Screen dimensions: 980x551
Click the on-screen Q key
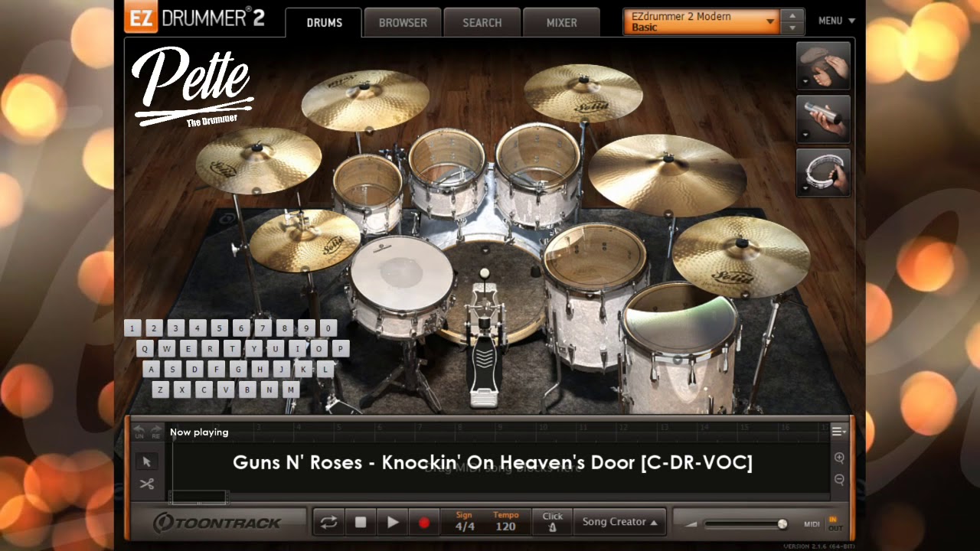click(x=145, y=349)
